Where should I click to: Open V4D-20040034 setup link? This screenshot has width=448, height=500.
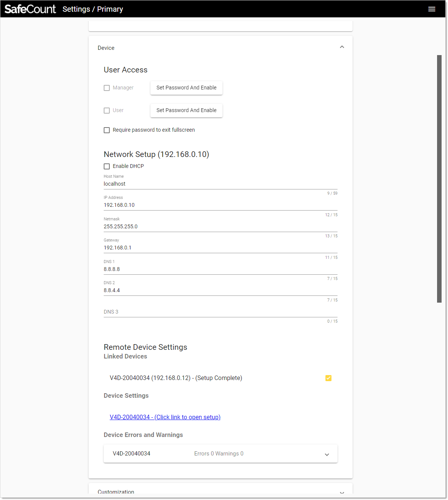coord(165,417)
